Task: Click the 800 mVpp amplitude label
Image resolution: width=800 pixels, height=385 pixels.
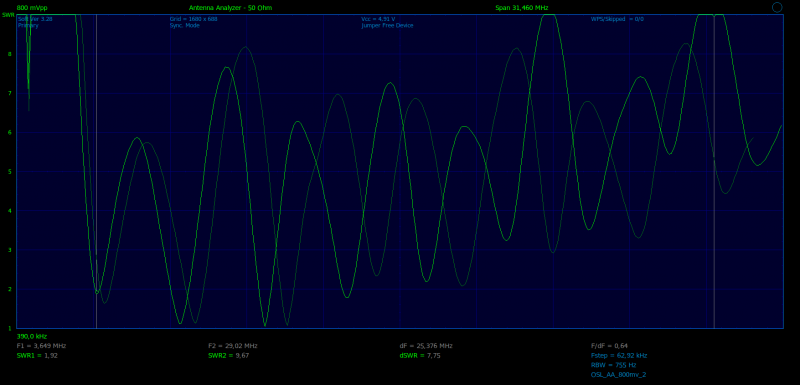Action: pyautogui.click(x=32, y=8)
